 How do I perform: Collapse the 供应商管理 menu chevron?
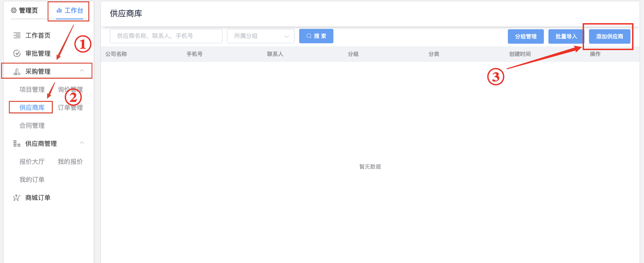tap(82, 143)
